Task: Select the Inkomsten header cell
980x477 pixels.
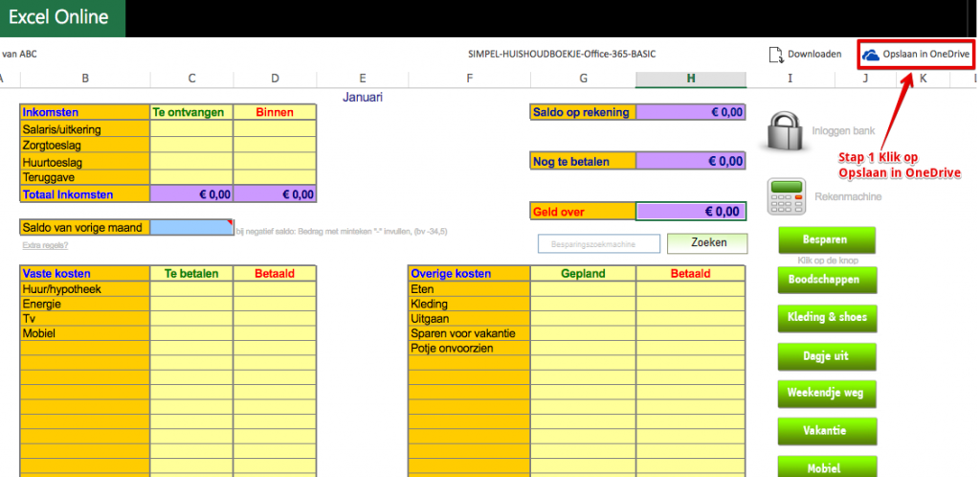Action: (85, 112)
